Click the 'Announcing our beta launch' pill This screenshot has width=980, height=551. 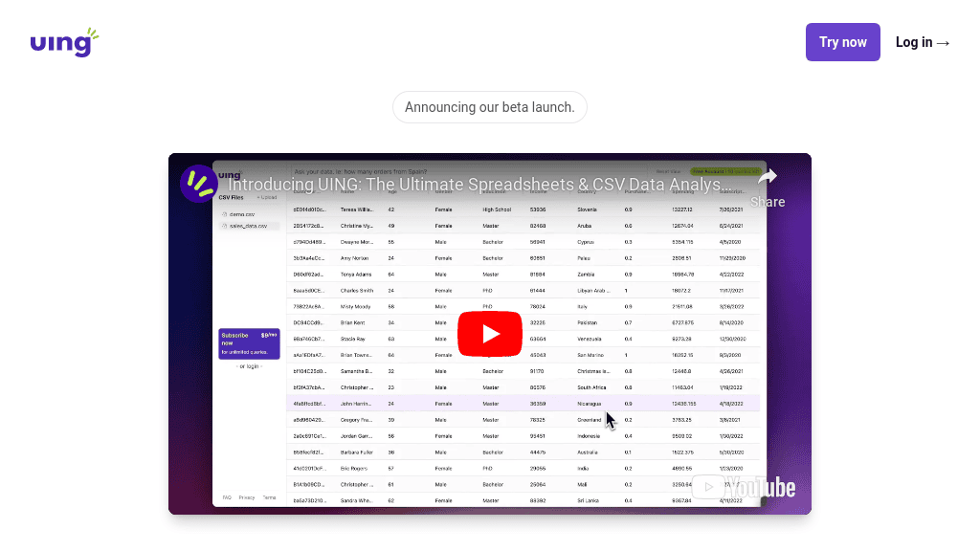(489, 107)
